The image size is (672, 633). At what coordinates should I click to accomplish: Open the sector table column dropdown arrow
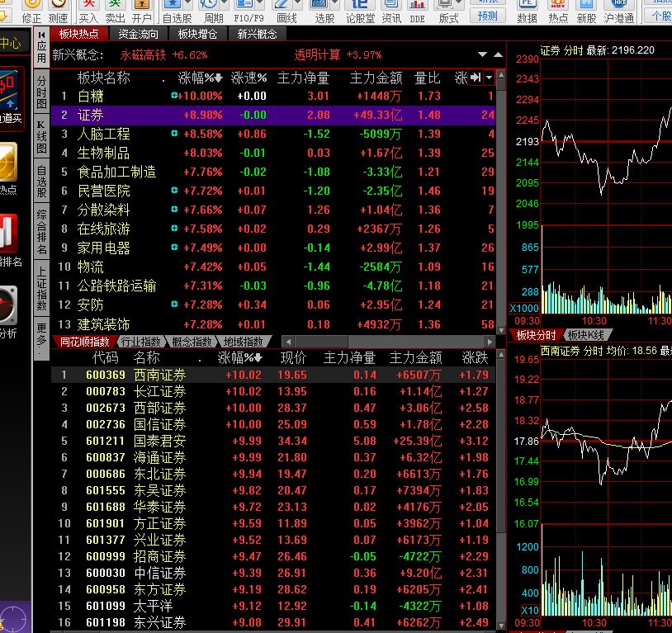(489, 78)
